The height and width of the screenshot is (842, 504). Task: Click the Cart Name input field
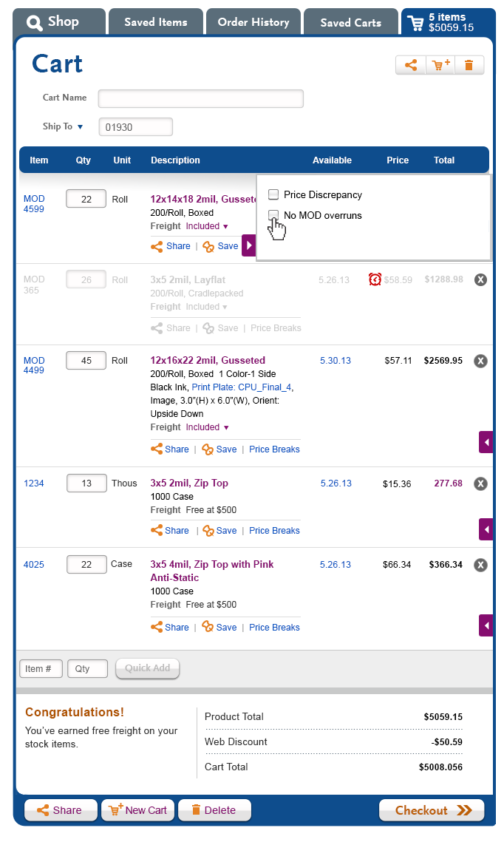[x=201, y=99]
